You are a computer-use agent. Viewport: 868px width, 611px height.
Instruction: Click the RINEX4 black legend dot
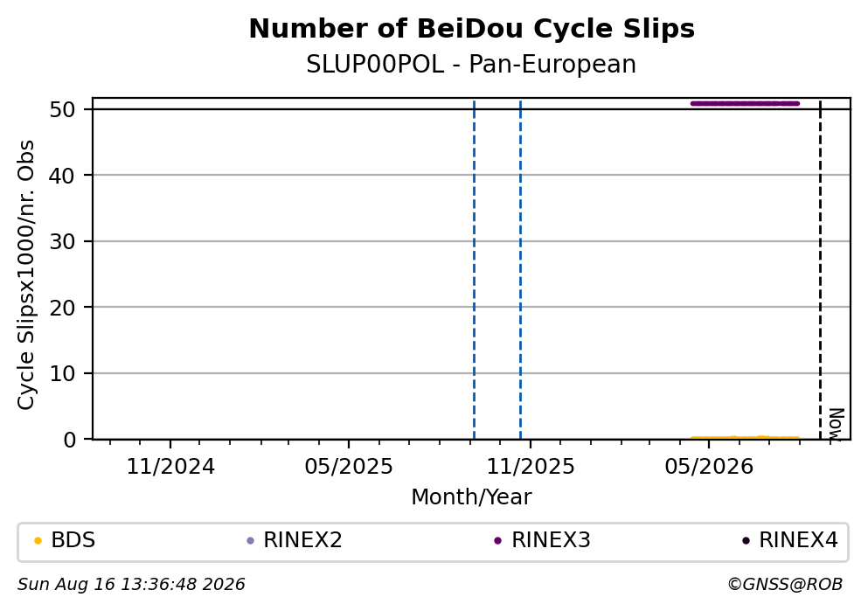[x=746, y=541]
